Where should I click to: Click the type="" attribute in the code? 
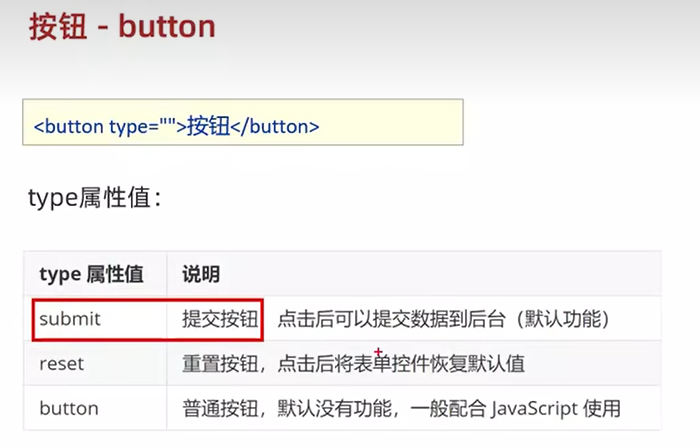click(x=143, y=127)
